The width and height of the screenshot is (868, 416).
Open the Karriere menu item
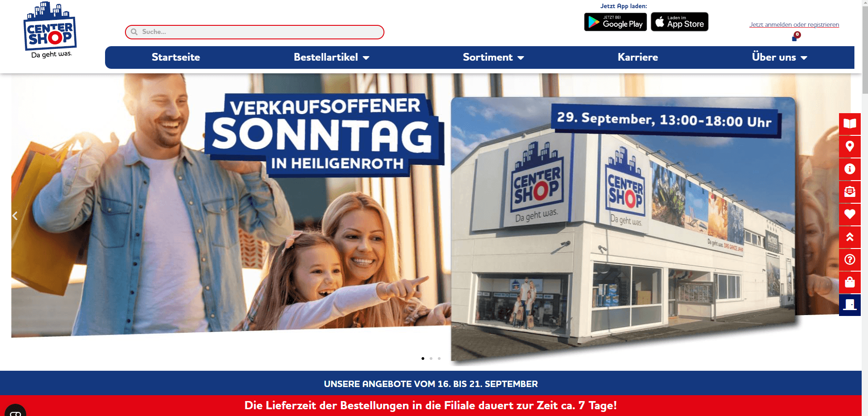click(638, 57)
